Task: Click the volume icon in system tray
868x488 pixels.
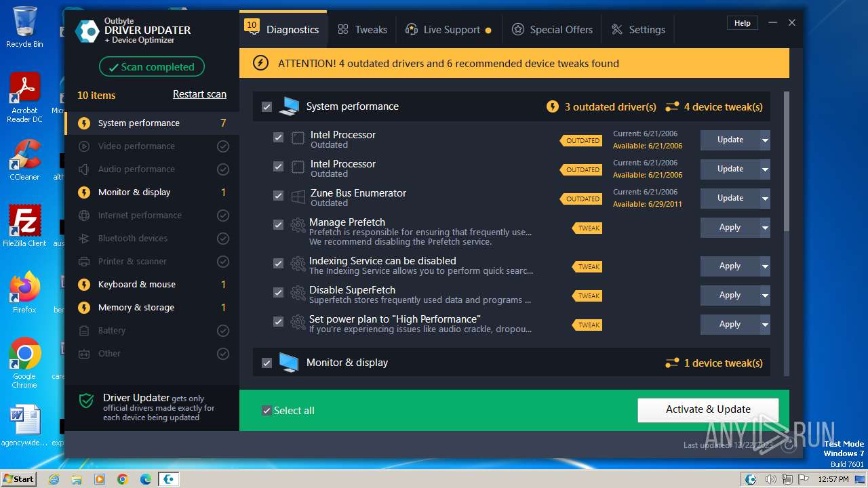Action: (x=771, y=479)
